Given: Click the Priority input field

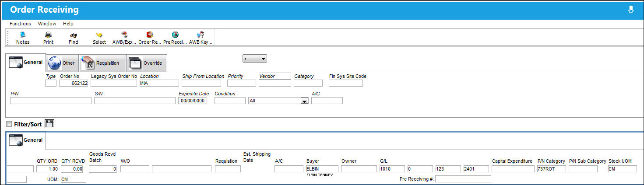Looking at the screenshot, I should pos(242,83).
